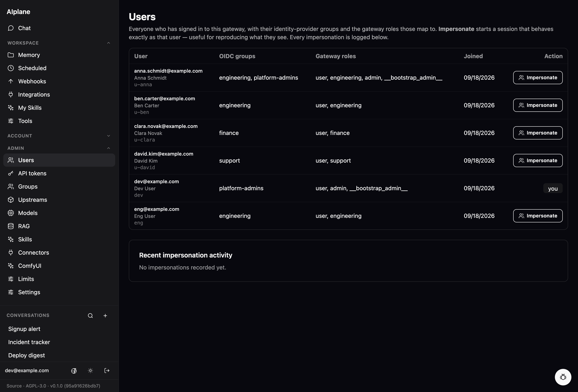Image resolution: width=578 pixels, height=392 pixels.
Task: Impersonate Eng User
Action: tap(538, 216)
